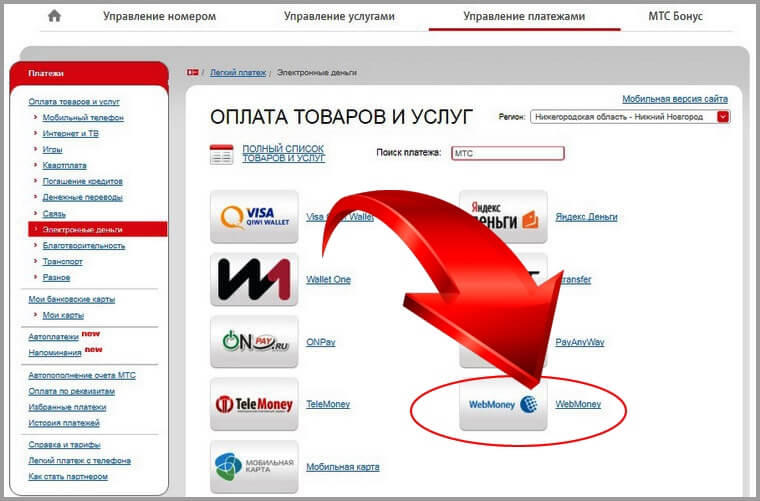Open the Visa QIWI Wallet logo tile
Viewport: 760px width, 501px height.
tap(254, 217)
